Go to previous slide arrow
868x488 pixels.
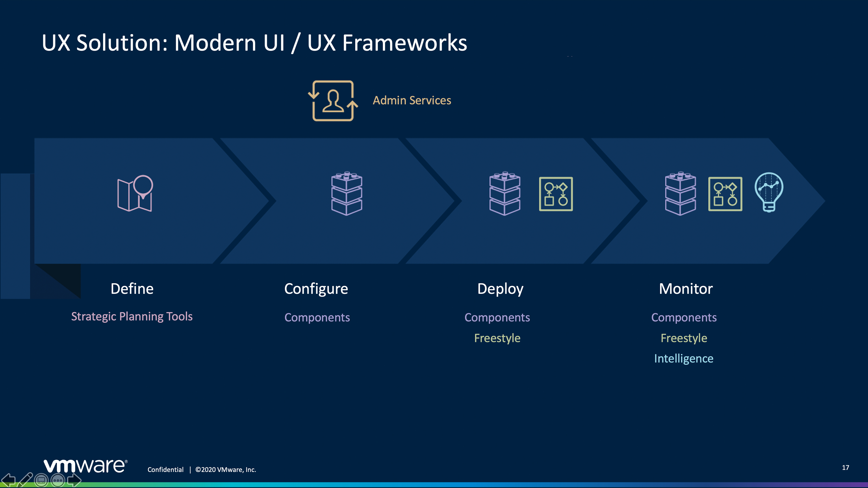coord(8,480)
